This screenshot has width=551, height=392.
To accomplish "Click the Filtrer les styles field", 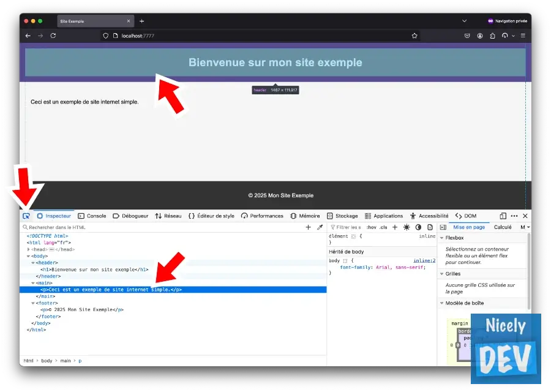I will coord(346,227).
